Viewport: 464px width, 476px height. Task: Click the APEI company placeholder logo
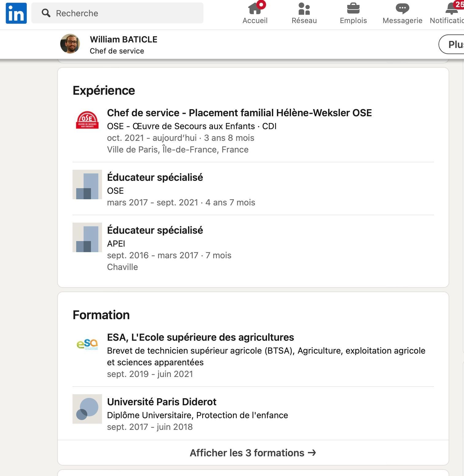click(x=87, y=237)
